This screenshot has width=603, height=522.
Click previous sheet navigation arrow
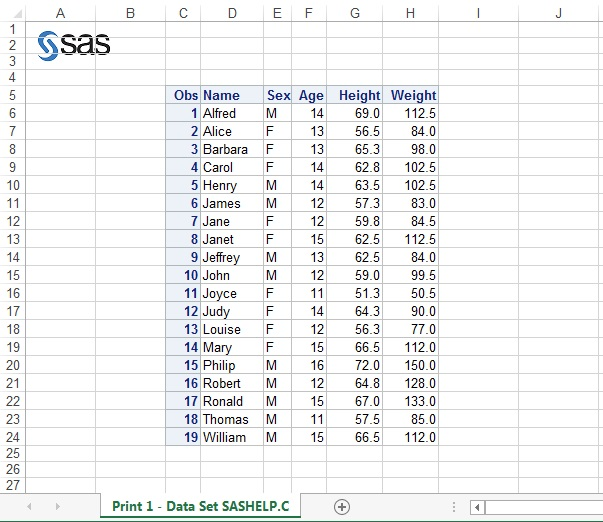(29, 507)
